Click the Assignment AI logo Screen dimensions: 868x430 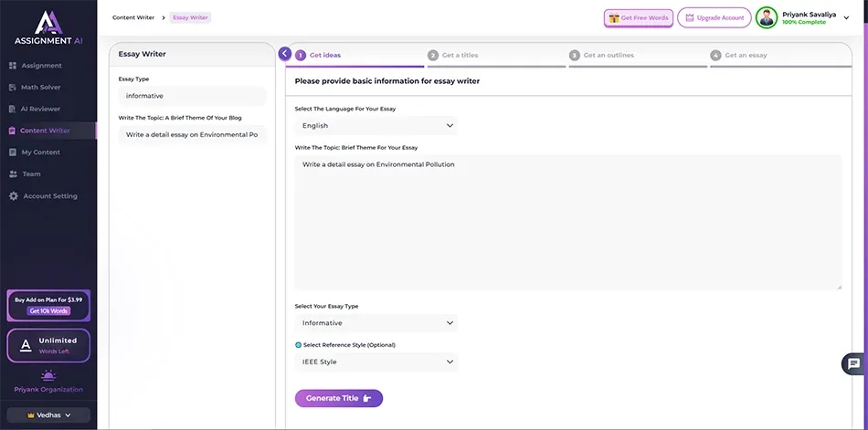(48, 27)
